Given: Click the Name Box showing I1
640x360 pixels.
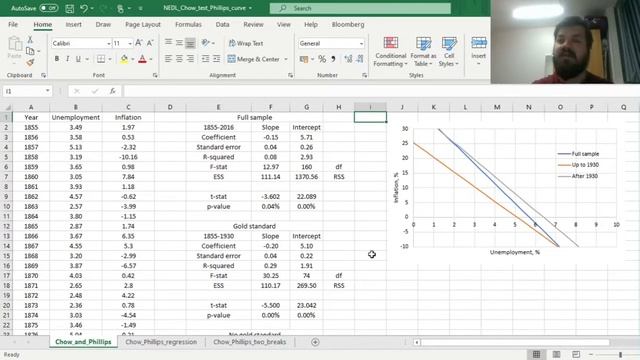Looking at the screenshot, I should [27, 91].
